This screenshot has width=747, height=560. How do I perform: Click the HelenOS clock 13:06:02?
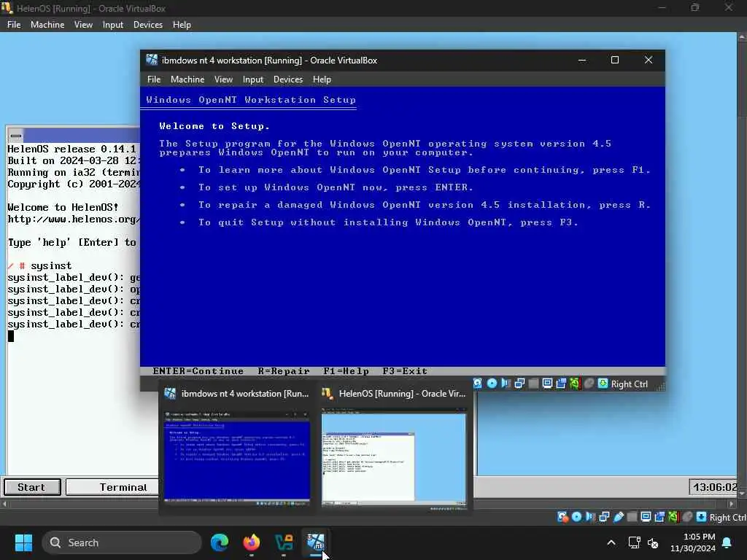713,487
